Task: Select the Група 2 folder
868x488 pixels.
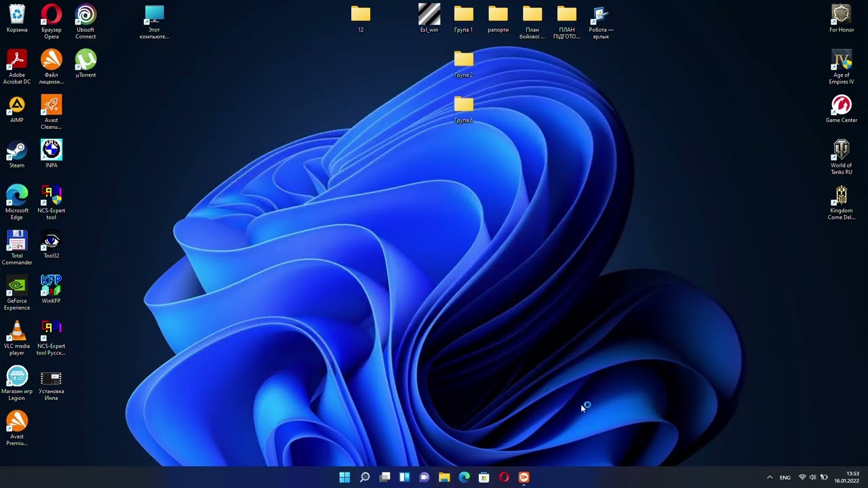Action: point(464,64)
